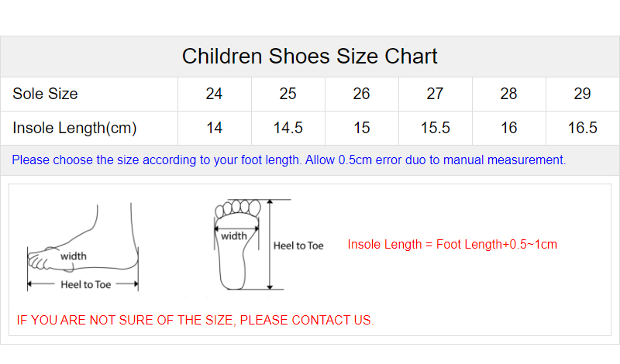Click the width label on side-view foot
Image resolution: width=620 pixels, height=364 pixels.
tap(74, 256)
